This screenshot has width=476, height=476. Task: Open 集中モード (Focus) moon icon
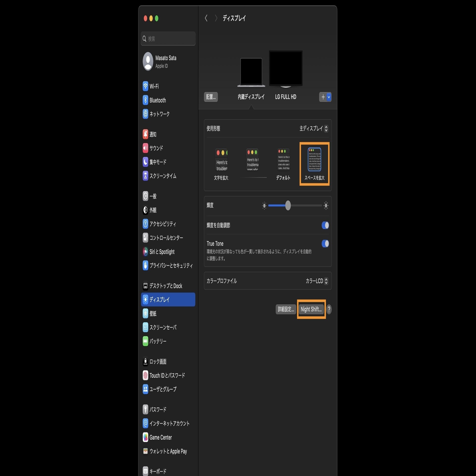click(x=145, y=162)
